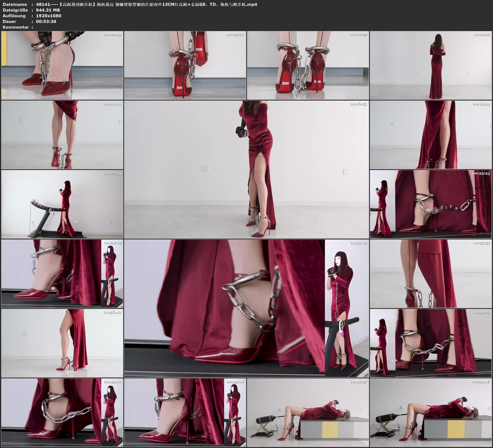Select the 00:25:23 thumbnail

[x=431, y=204]
